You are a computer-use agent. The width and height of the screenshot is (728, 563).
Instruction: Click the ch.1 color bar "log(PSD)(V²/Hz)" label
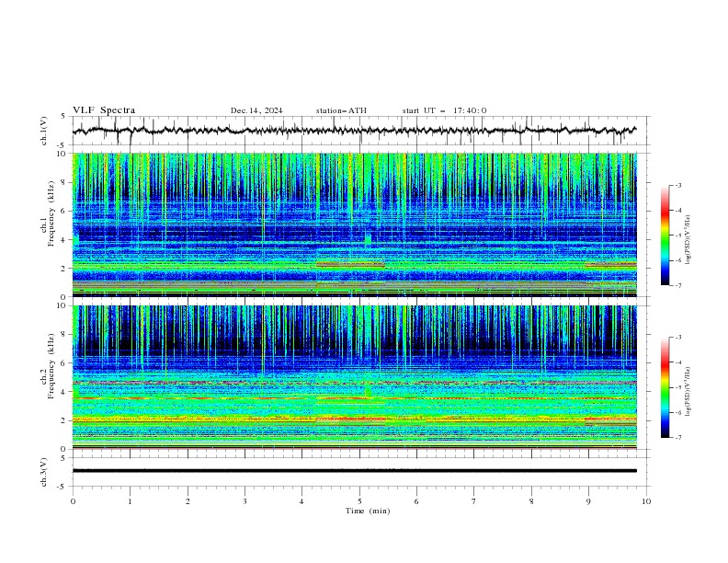pos(688,240)
